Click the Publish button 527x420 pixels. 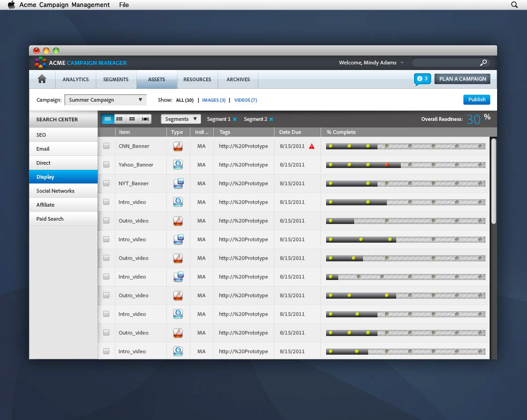click(x=477, y=99)
